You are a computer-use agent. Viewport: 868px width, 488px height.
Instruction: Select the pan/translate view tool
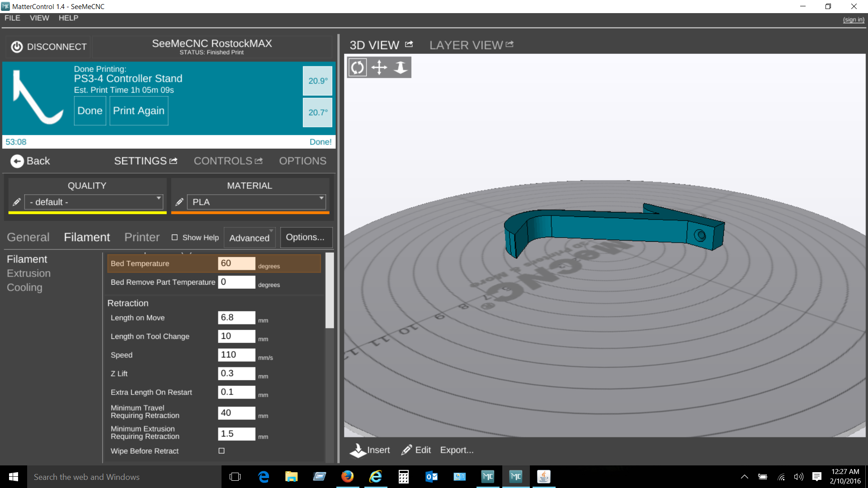[379, 68]
